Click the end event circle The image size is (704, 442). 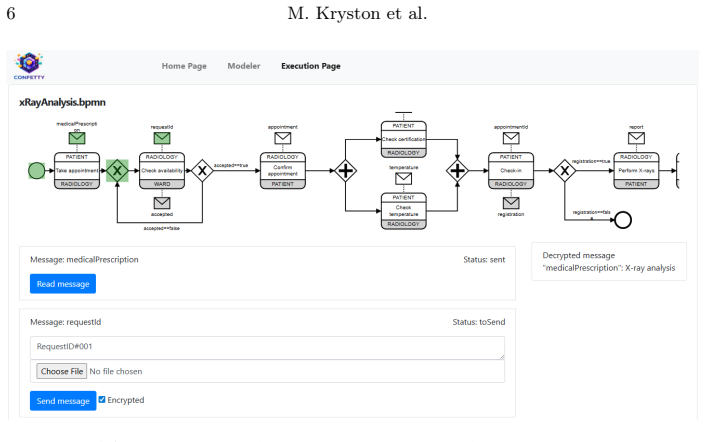623,220
